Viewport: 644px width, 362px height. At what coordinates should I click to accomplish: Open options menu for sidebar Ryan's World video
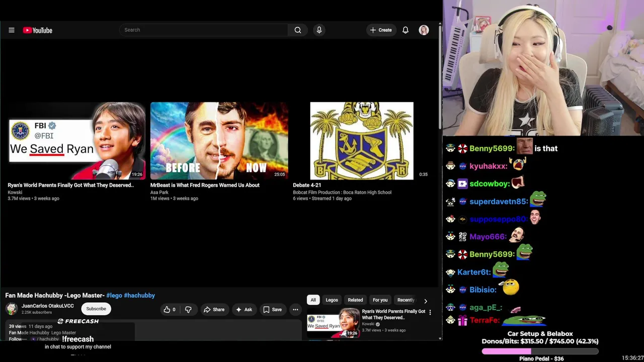coord(430,313)
